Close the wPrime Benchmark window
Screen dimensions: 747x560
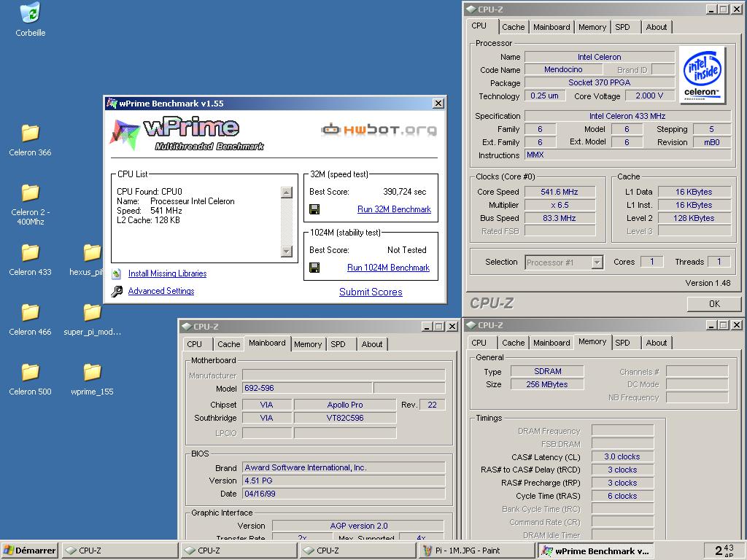pos(438,104)
